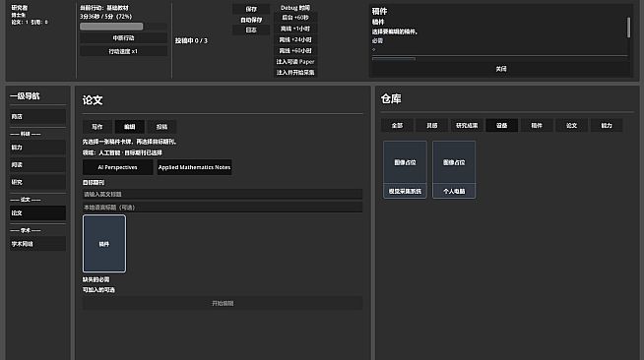Go to the 阅读 section in the sidebar
Viewport: 644px width, 360px height.
pos(37,165)
